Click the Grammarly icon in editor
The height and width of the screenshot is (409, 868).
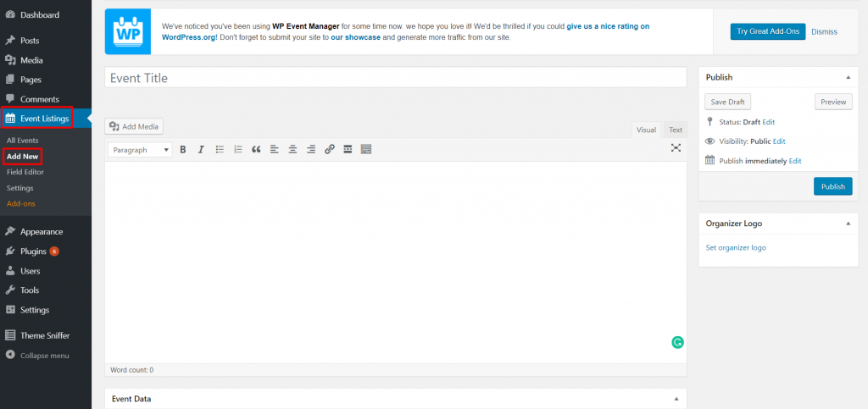[677, 343]
